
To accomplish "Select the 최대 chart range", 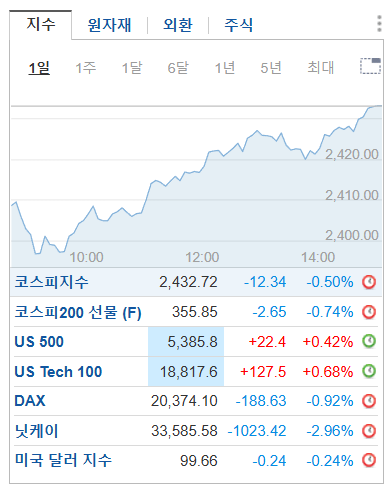I will pos(320,68).
